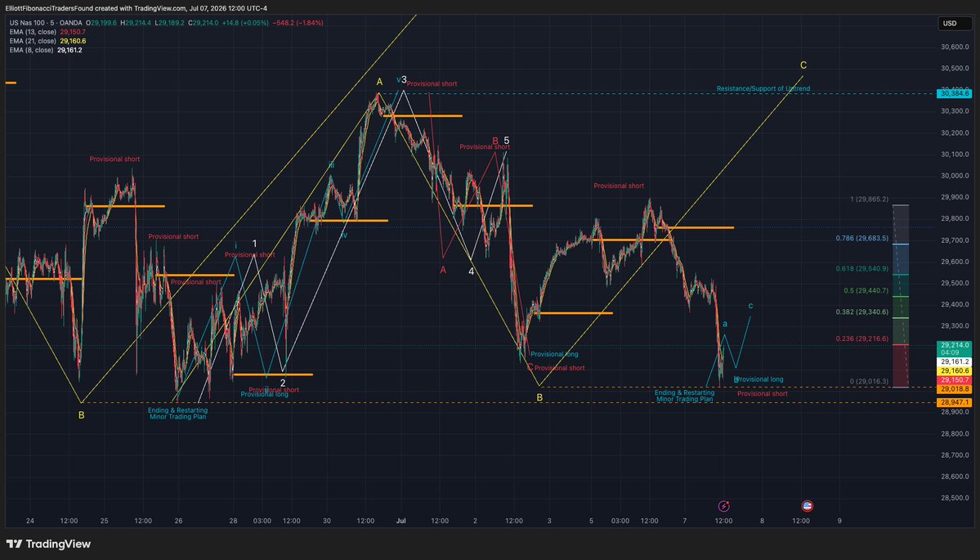
Task: Click the yellow 29,160.6 price axis label
Action: click(x=954, y=370)
